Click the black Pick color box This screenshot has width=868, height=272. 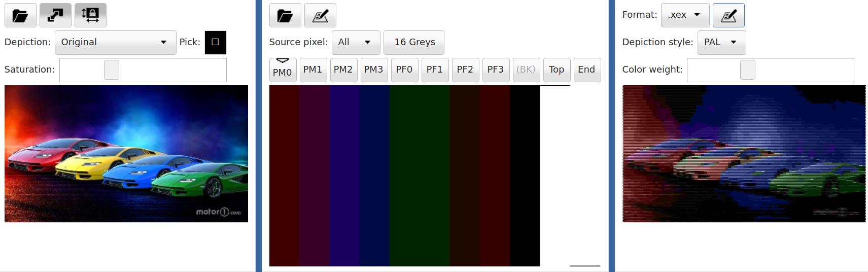click(215, 42)
